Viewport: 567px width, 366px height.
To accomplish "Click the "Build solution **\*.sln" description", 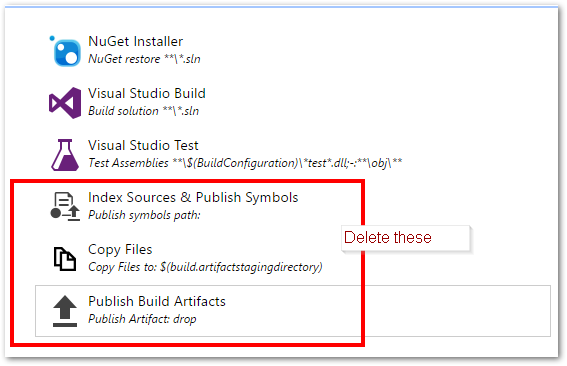I will coord(144,111).
